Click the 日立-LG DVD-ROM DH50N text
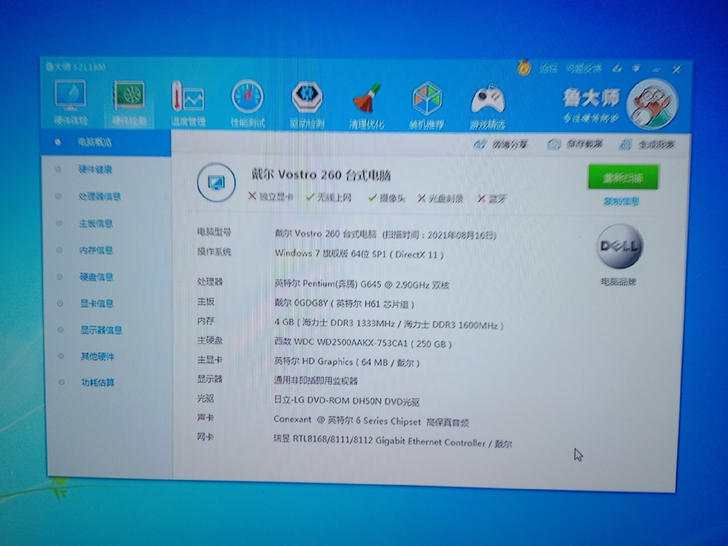728x546 pixels. click(347, 401)
